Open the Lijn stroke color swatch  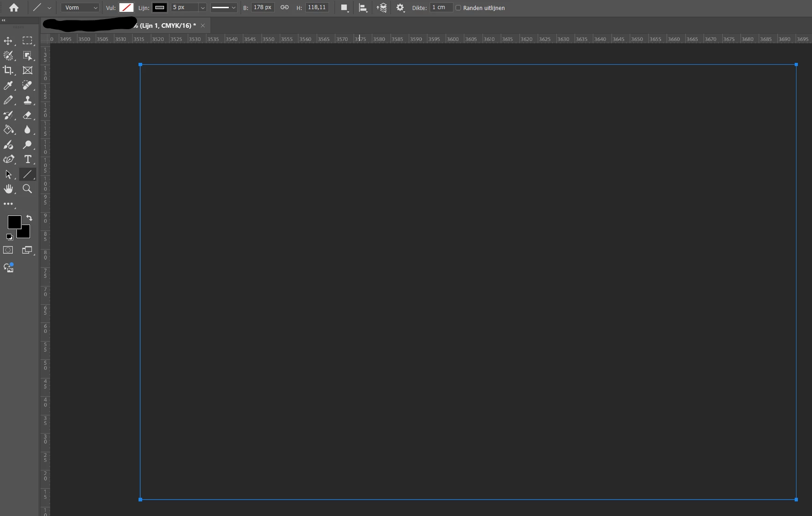(159, 8)
